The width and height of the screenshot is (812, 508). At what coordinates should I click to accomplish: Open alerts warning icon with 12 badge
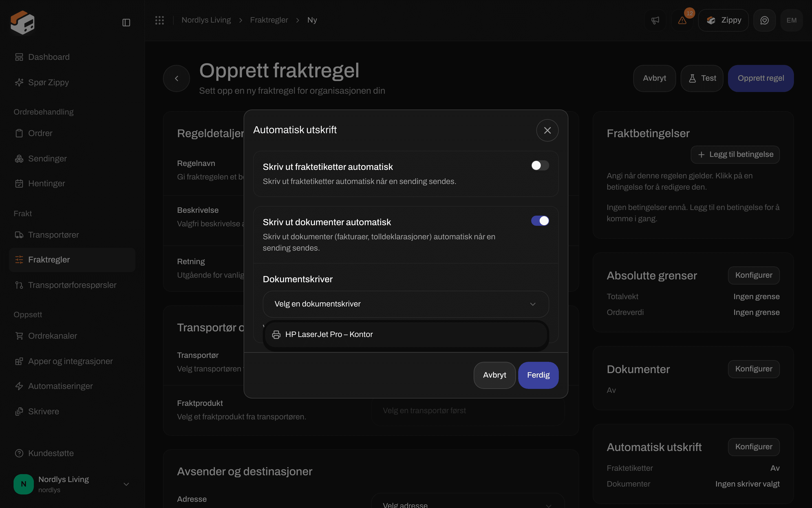682,20
